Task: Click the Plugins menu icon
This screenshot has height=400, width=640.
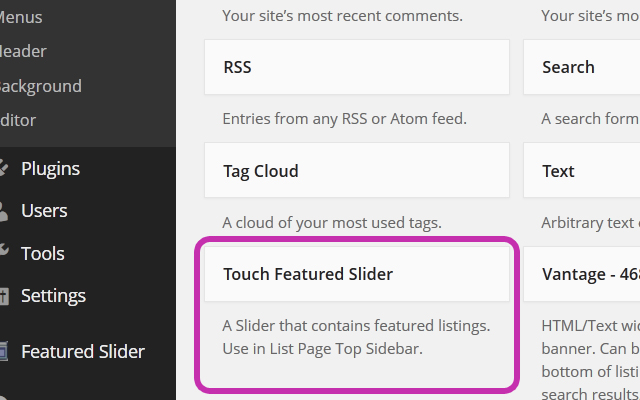Action: pyautogui.click(x=3, y=168)
